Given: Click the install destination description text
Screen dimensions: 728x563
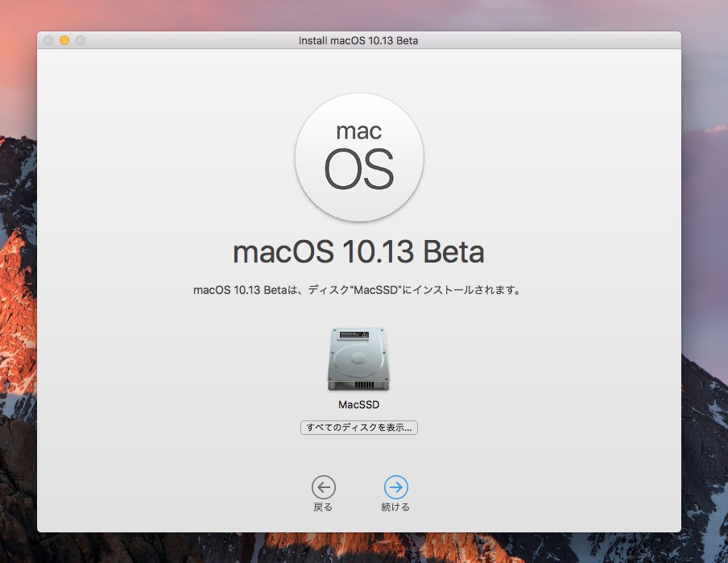Looking at the screenshot, I should click(358, 290).
